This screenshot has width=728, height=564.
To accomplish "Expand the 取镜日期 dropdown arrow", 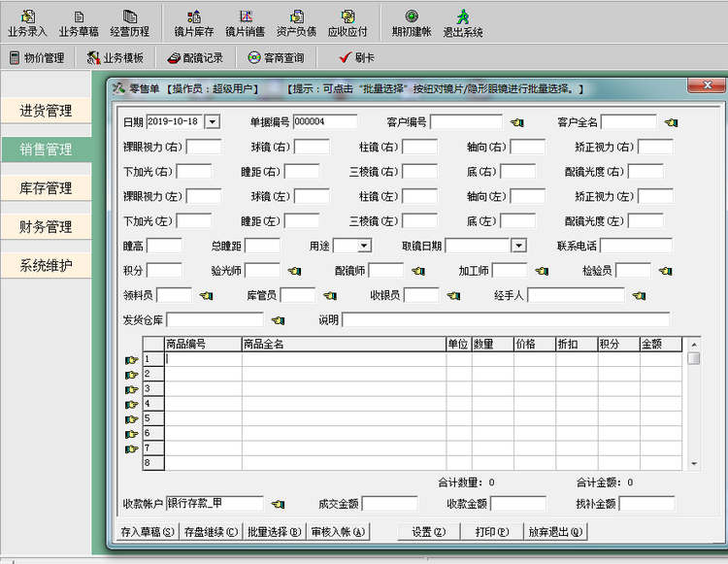I will 519,247.
